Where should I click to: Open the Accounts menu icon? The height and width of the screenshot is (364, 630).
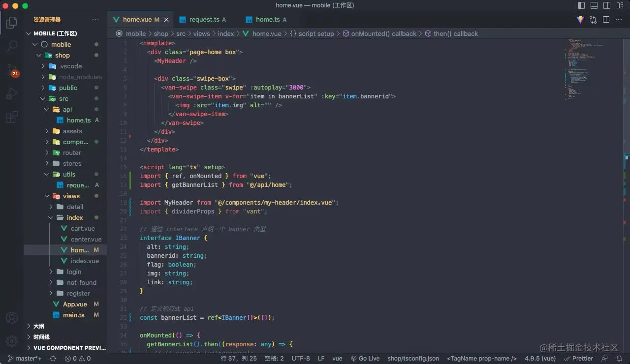pos(11,318)
